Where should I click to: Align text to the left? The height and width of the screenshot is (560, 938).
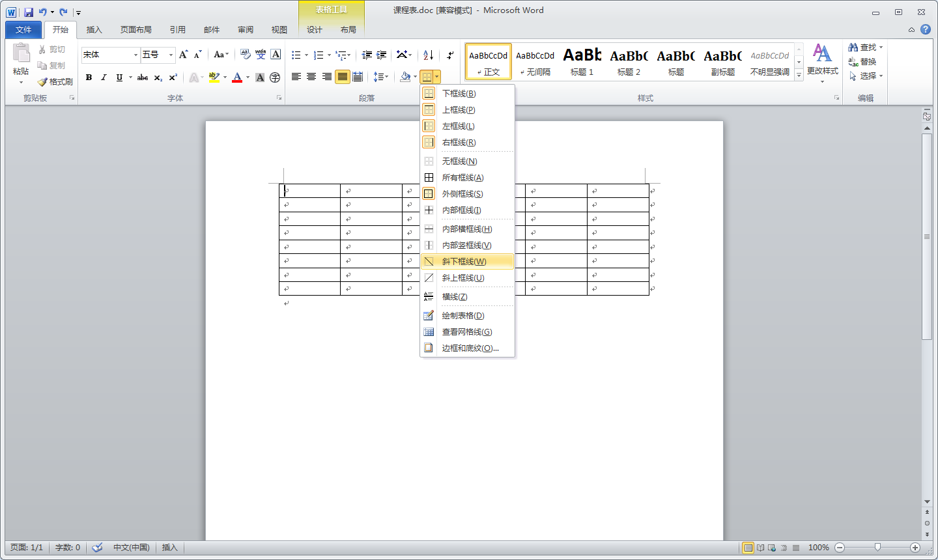296,77
